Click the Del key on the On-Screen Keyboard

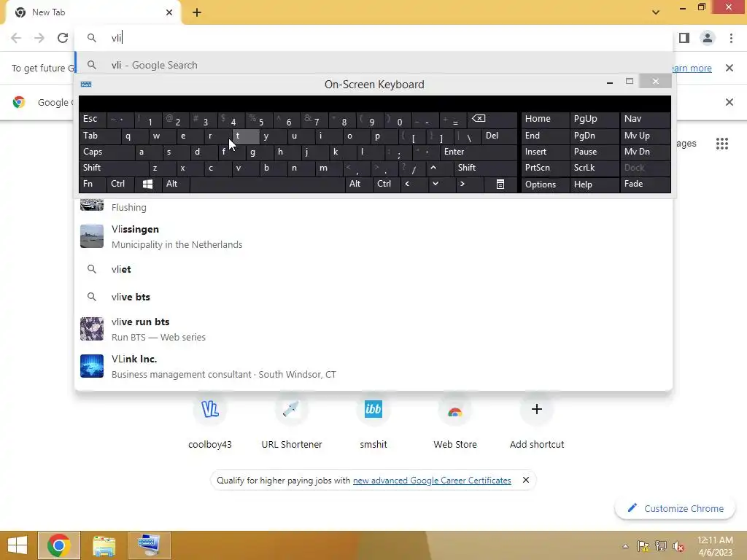coord(498,136)
